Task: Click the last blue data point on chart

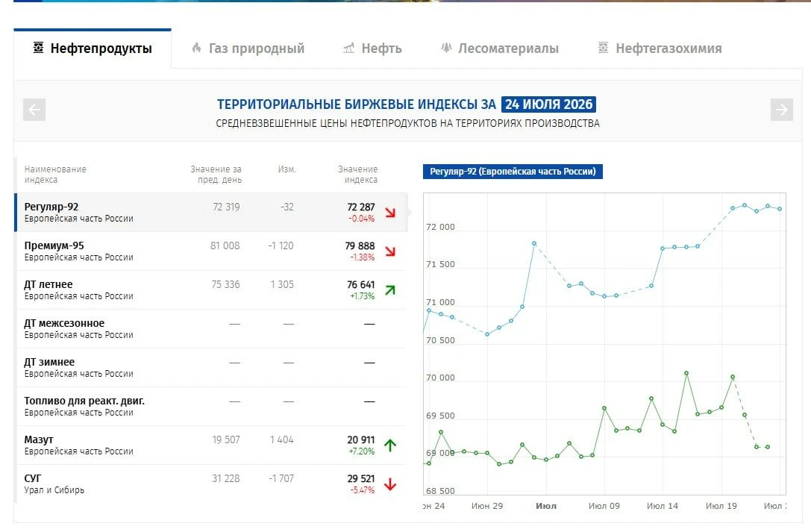Action: pos(780,210)
